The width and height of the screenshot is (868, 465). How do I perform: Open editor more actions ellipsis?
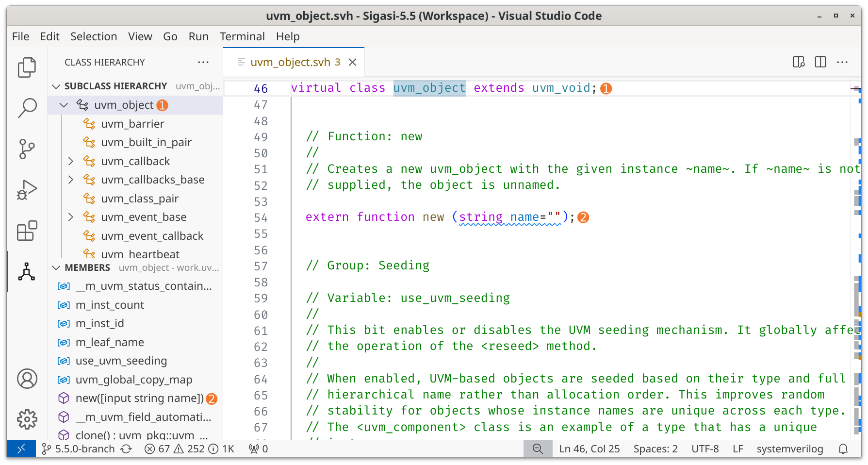(842, 62)
